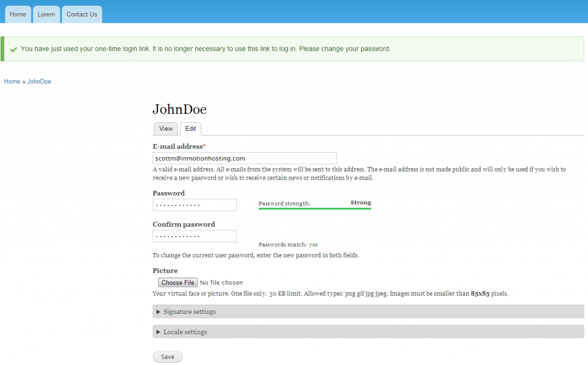Select the Edit tab

click(191, 129)
